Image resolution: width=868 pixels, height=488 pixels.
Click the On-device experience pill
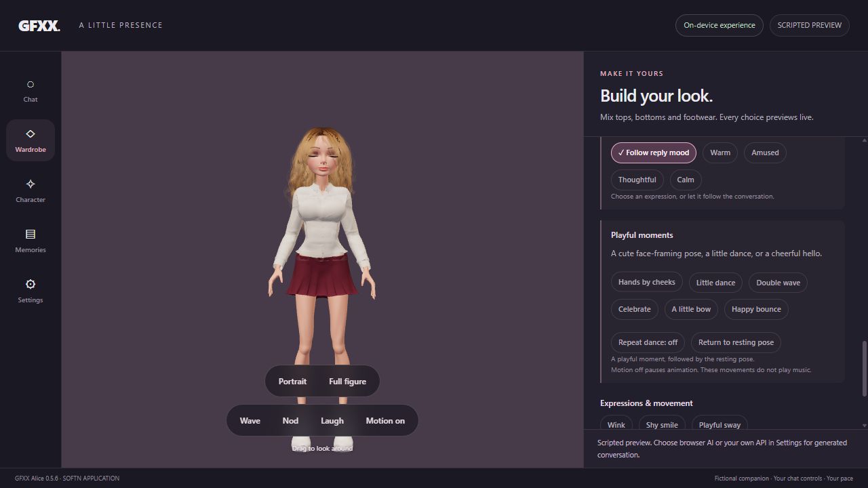click(x=719, y=25)
